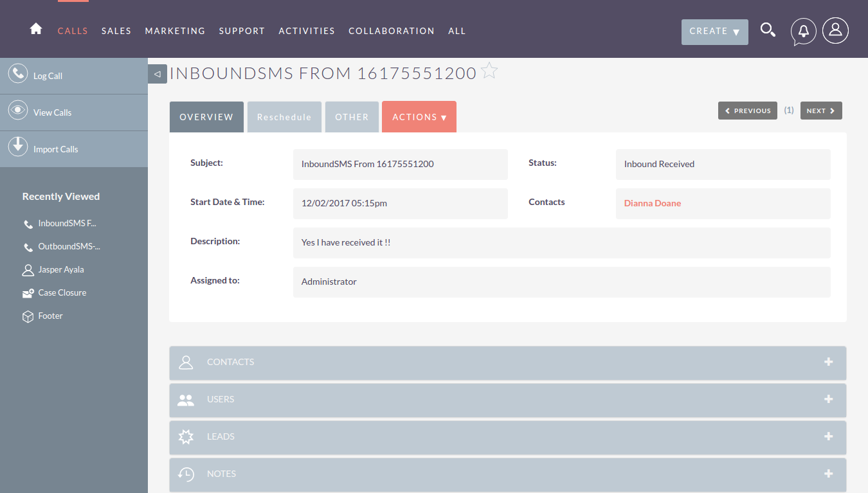Viewport: 868px width, 493px height.
Task: Open the Calls menu
Action: coord(73,31)
